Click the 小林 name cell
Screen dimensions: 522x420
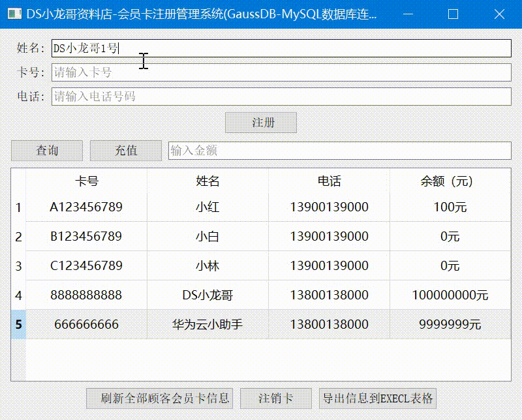[206, 265]
